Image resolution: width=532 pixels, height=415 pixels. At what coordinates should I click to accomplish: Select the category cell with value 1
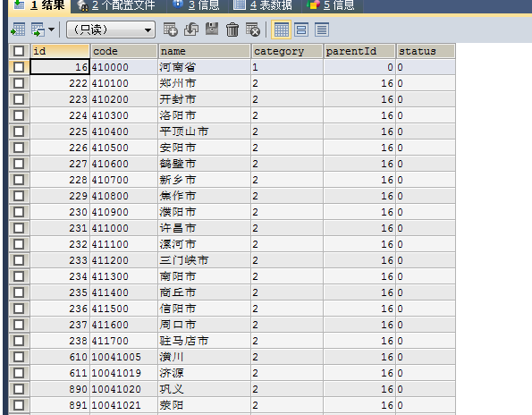[287, 67]
